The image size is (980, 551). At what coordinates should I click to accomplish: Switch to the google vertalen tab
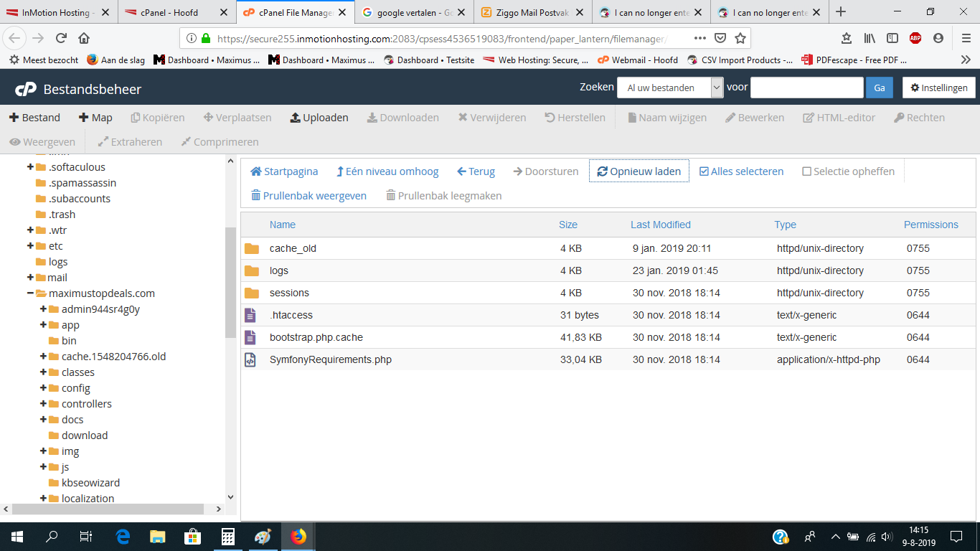coord(413,12)
